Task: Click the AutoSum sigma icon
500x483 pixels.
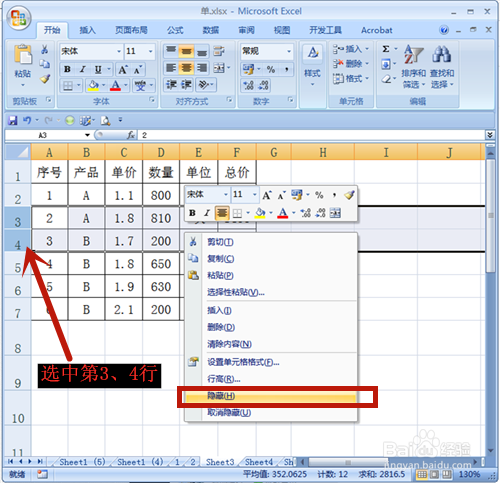Action: 386,49
